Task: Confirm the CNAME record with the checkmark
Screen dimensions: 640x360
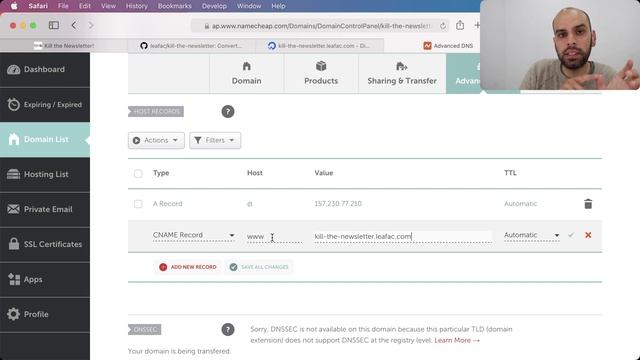Action: pos(571,235)
